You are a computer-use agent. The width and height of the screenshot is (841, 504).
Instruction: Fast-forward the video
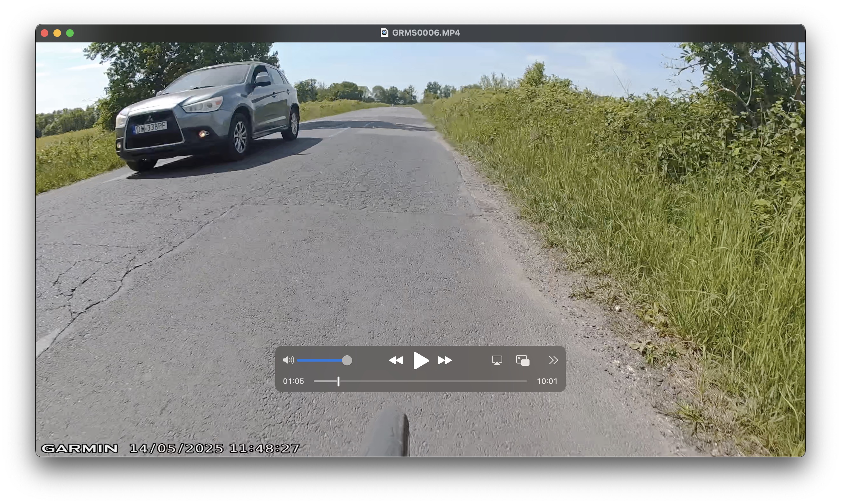pyautogui.click(x=445, y=360)
